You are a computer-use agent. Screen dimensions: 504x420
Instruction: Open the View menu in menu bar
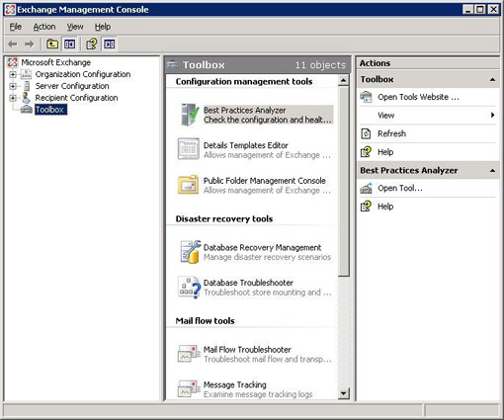[x=75, y=27]
